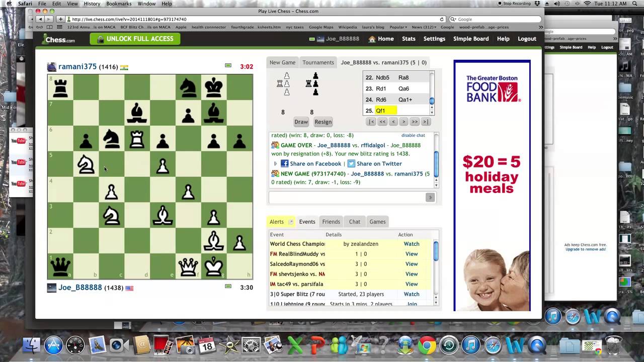The height and width of the screenshot is (362, 644).
Task: Select the white bishop on e3
Action: [x=163, y=215]
